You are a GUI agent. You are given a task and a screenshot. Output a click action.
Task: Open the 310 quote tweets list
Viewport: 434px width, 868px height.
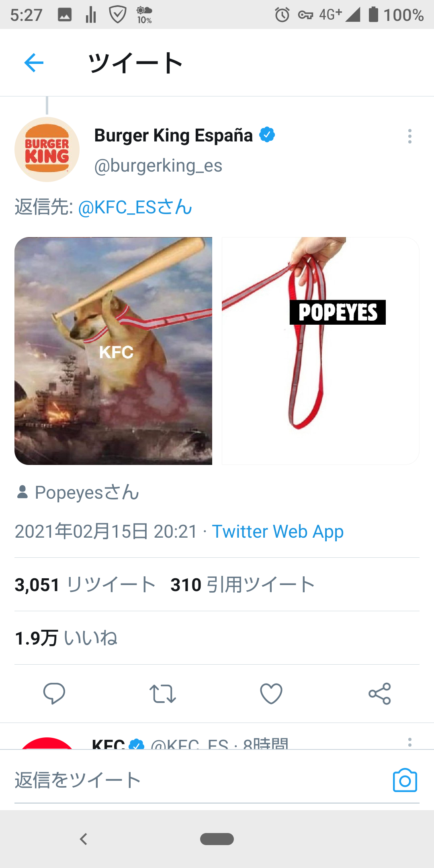[243, 584]
